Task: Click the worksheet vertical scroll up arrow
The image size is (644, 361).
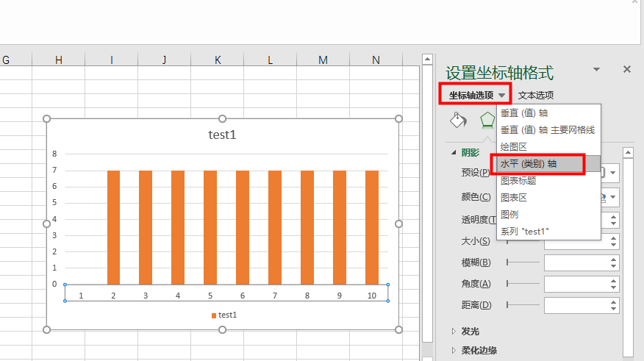Action: tap(427, 59)
